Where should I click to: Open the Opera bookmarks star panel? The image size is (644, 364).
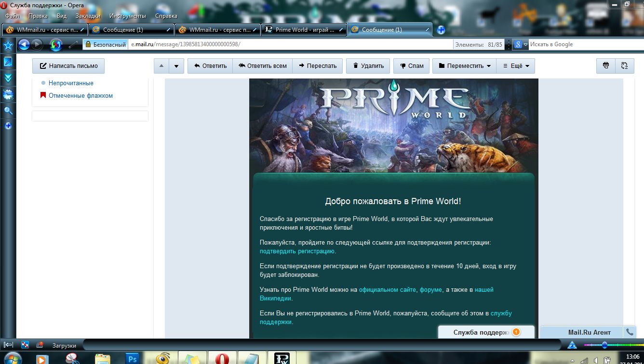tap(8, 46)
